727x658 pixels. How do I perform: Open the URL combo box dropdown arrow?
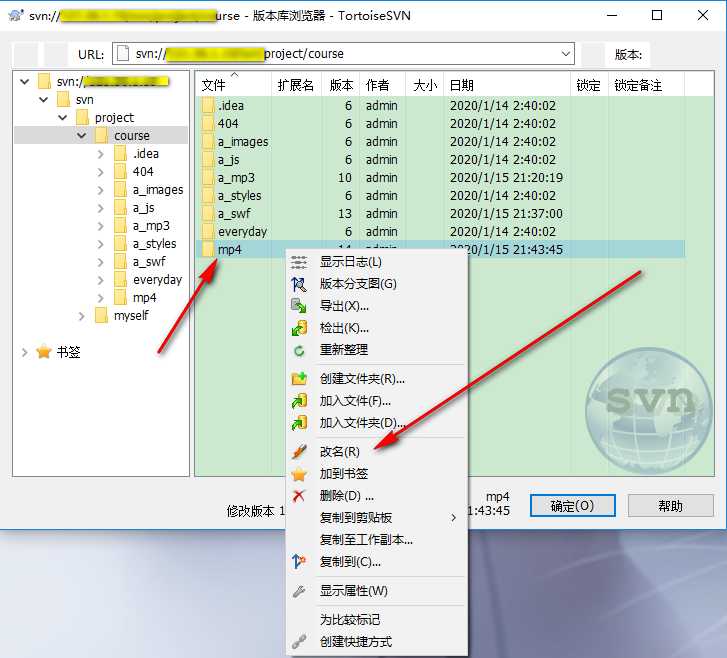coord(566,54)
